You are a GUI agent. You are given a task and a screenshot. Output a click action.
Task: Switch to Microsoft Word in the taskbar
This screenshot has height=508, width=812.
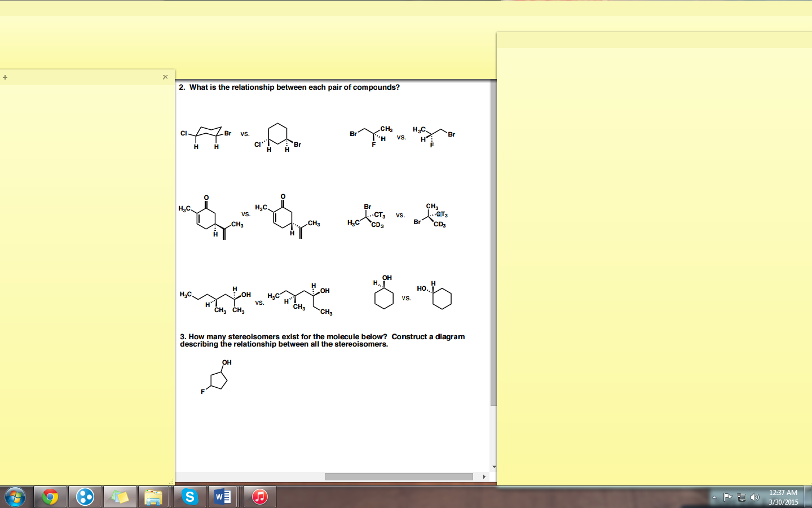pos(224,497)
